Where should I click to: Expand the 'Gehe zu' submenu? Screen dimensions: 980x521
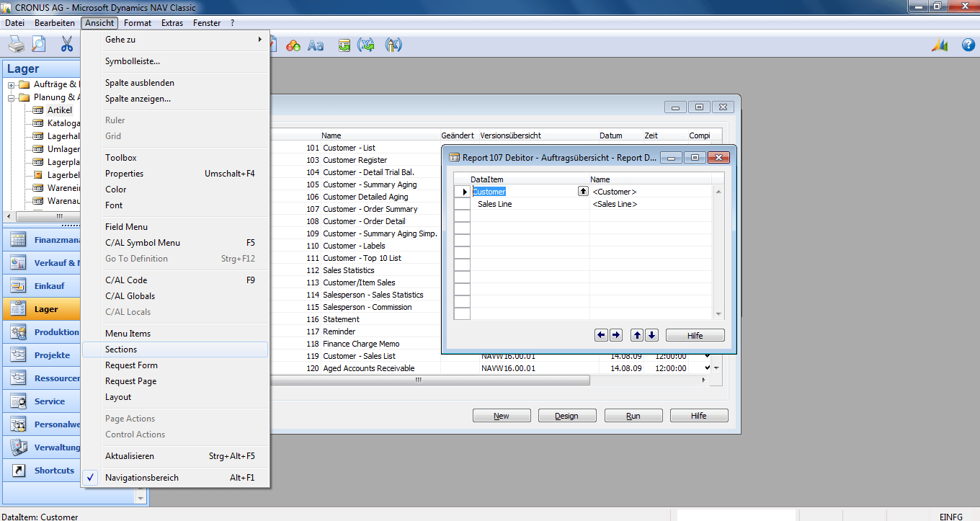point(177,40)
